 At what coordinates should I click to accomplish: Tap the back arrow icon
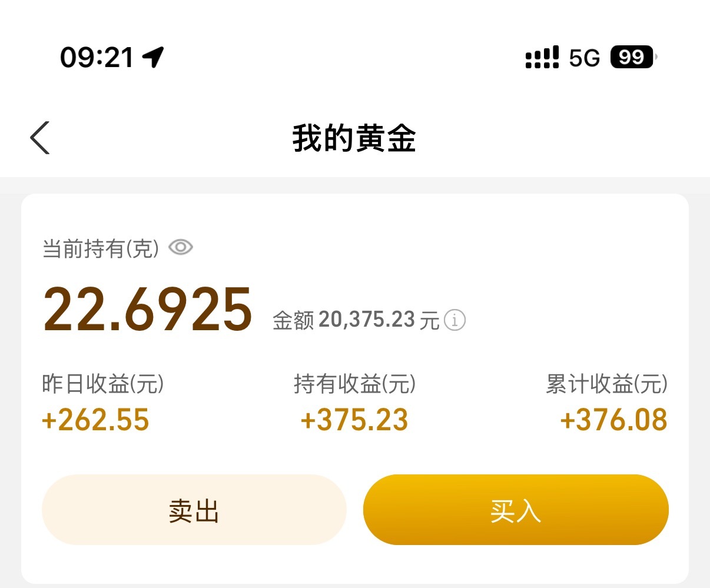pos(40,138)
